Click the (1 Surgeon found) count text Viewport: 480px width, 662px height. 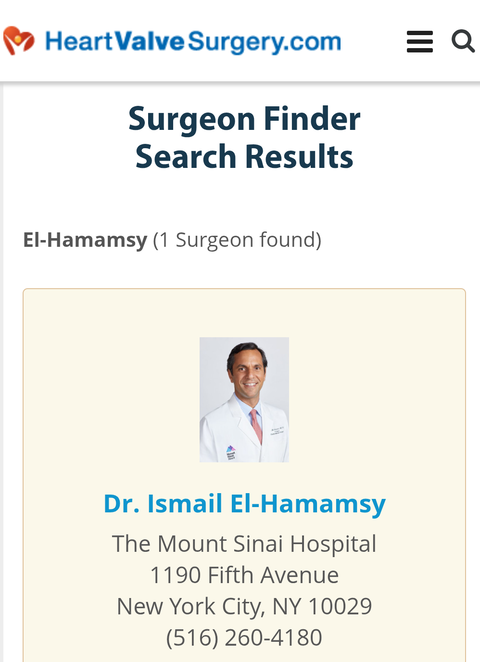237,240
